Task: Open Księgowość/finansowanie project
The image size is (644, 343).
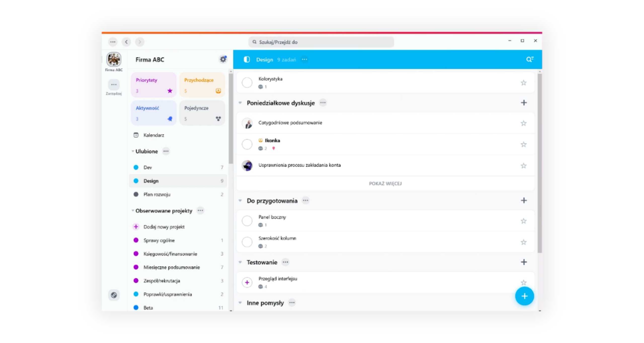Action: tap(178, 254)
